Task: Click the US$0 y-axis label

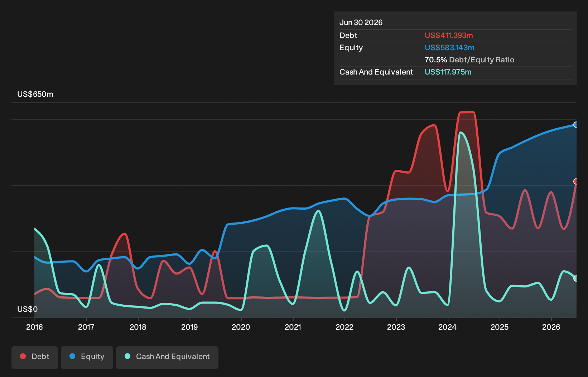Action: coord(27,309)
